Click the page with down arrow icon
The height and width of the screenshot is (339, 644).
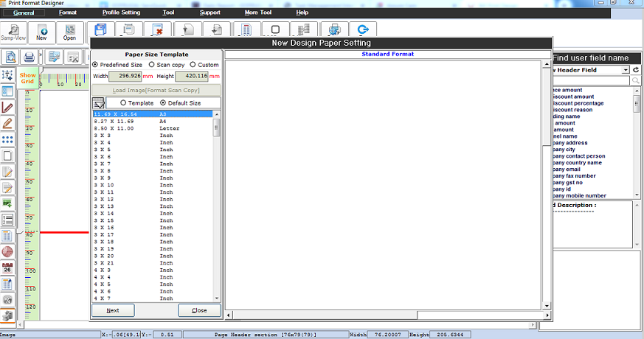[216, 29]
